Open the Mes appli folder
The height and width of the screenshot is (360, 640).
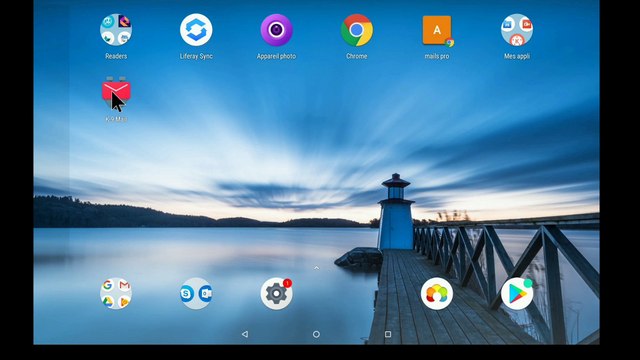tap(517, 30)
